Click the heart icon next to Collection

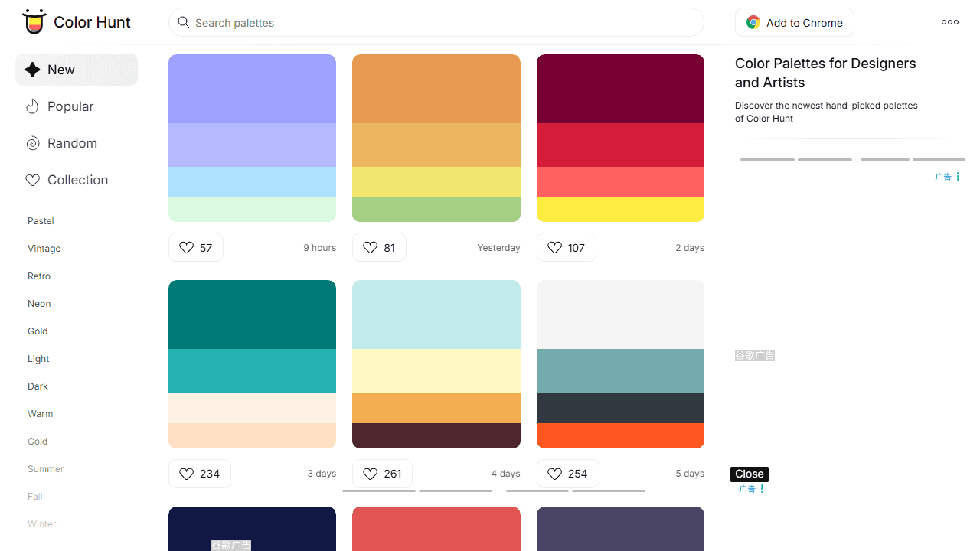point(32,180)
